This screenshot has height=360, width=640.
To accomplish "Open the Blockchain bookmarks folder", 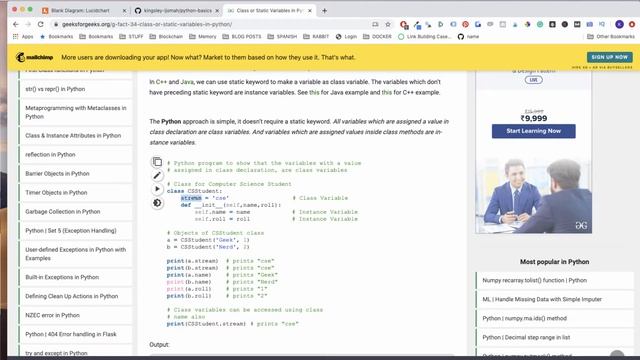I will pos(166,37).
